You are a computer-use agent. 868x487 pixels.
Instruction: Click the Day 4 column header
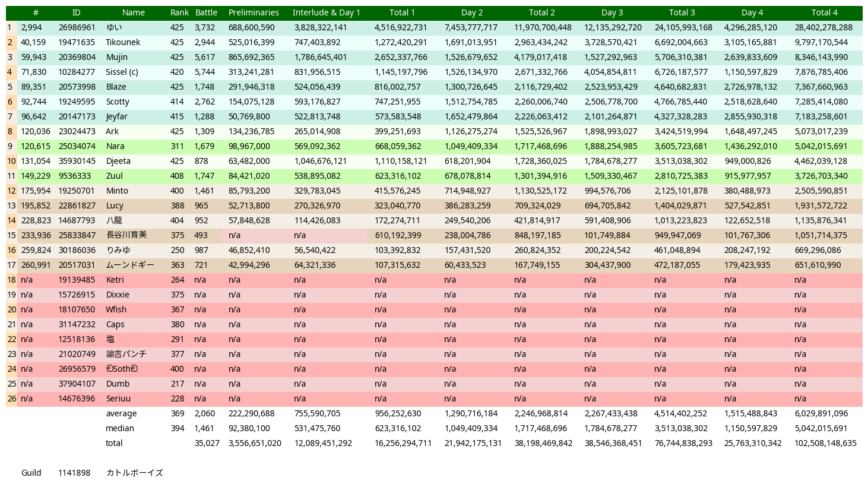coord(752,12)
